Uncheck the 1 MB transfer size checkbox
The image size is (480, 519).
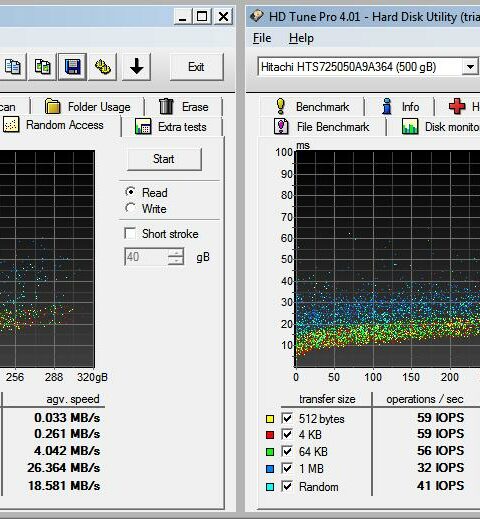[287, 468]
